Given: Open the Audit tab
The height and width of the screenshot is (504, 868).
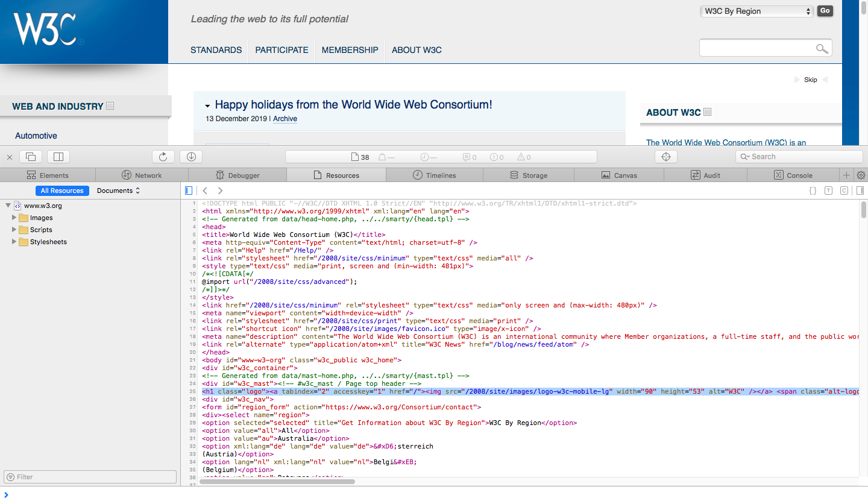Looking at the screenshot, I should coord(705,175).
